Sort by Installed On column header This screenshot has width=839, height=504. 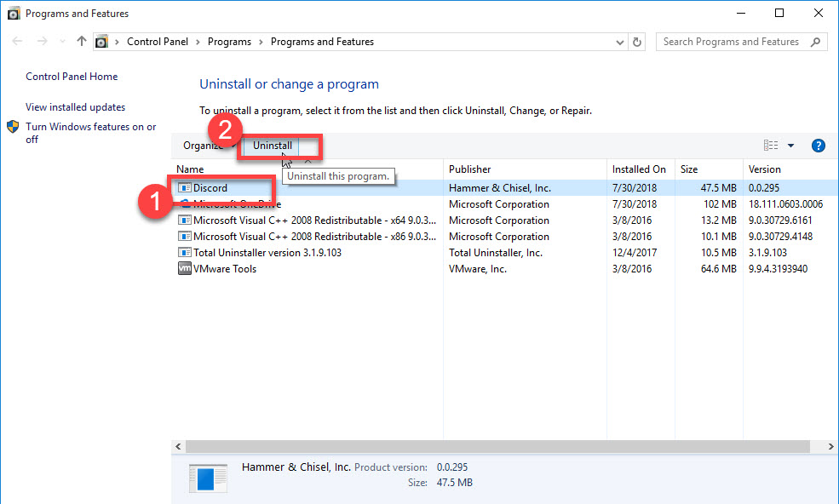pyautogui.click(x=641, y=169)
